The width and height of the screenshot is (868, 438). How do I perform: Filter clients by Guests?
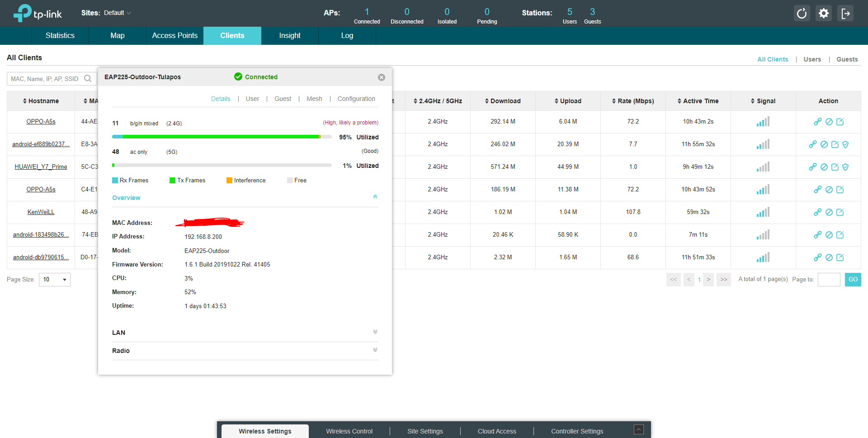[847, 59]
